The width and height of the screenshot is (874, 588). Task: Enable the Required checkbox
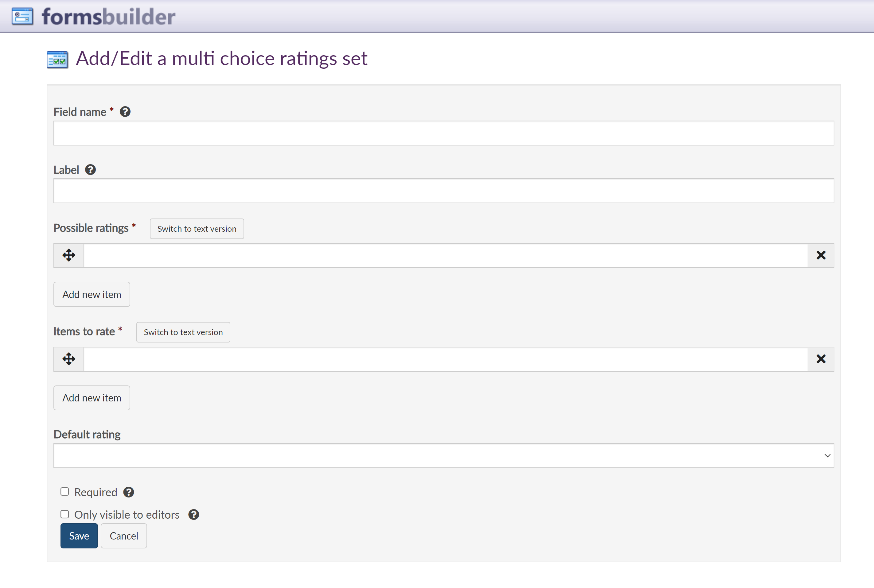(64, 492)
